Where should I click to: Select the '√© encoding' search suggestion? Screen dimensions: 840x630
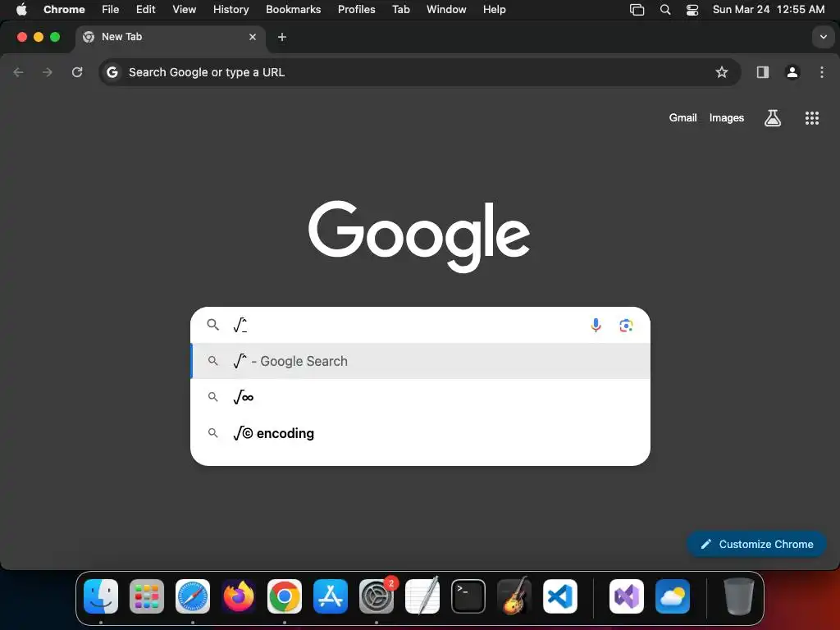pyautogui.click(x=420, y=433)
